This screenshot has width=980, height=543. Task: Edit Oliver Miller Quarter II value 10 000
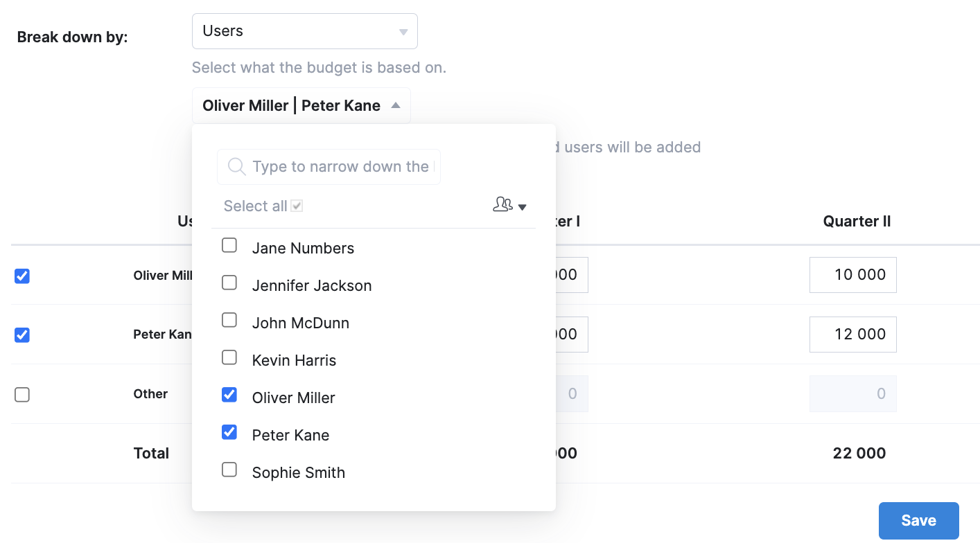(x=853, y=275)
